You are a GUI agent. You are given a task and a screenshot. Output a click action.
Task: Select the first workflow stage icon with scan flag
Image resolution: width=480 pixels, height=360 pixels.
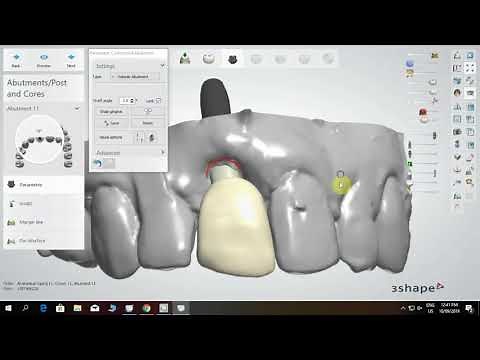pos(185,59)
